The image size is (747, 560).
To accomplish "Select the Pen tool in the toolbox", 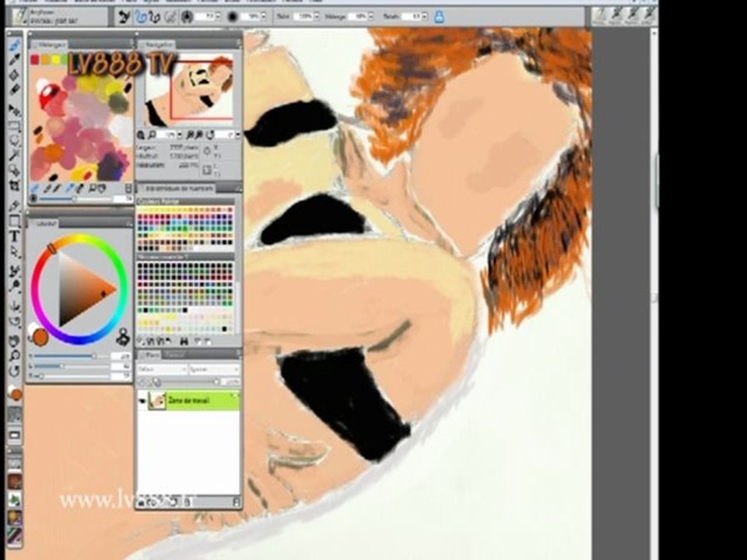I will 15,206.
